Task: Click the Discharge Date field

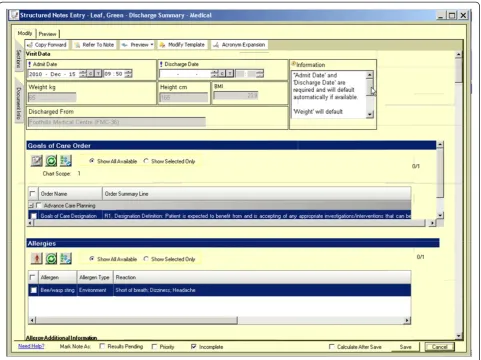Action: click(x=185, y=74)
